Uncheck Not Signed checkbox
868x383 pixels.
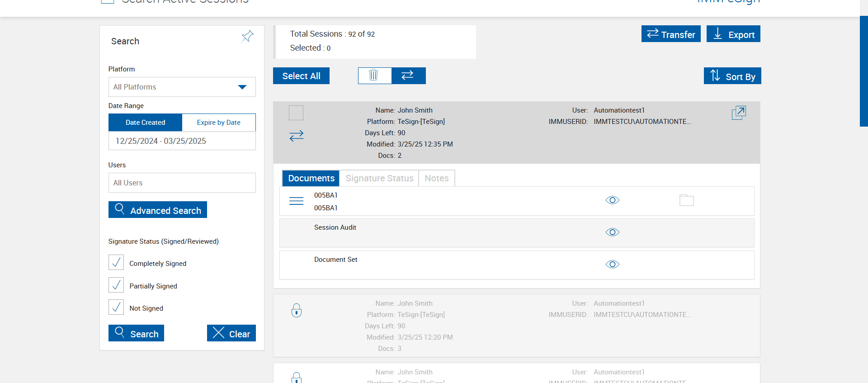tap(116, 307)
